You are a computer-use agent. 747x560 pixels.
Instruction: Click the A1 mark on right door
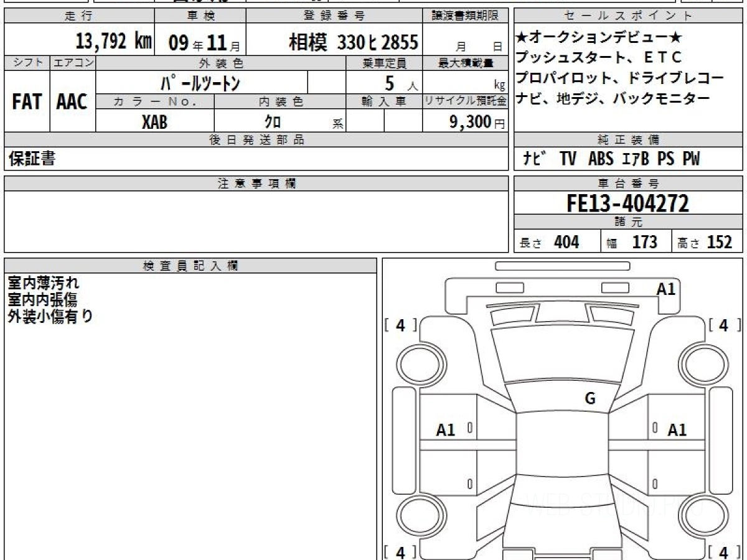click(x=677, y=429)
